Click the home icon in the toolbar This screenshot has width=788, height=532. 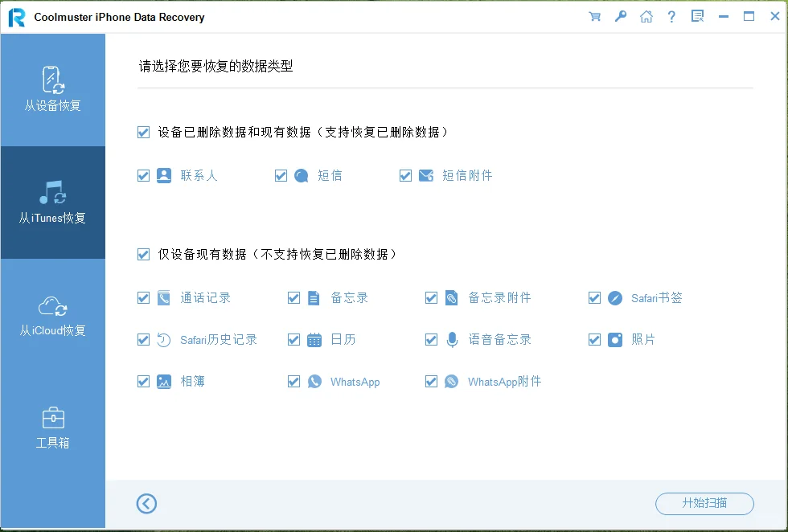[x=646, y=16]
